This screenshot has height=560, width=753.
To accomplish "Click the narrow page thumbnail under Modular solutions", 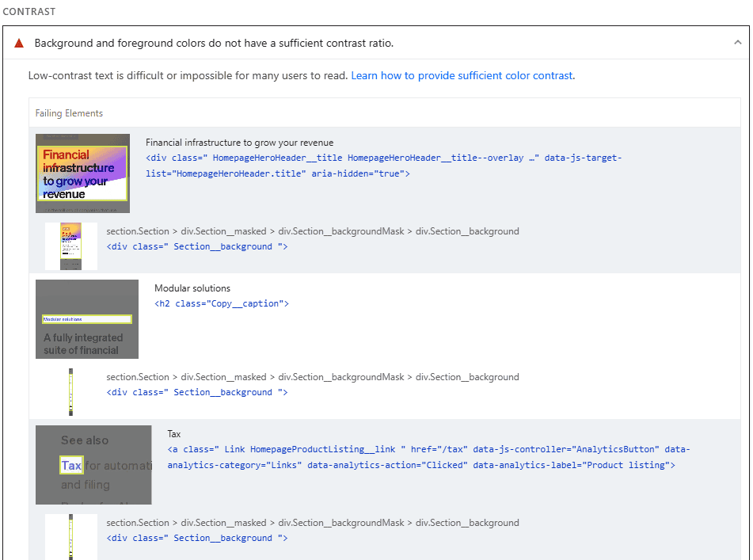I will [71, 392].
